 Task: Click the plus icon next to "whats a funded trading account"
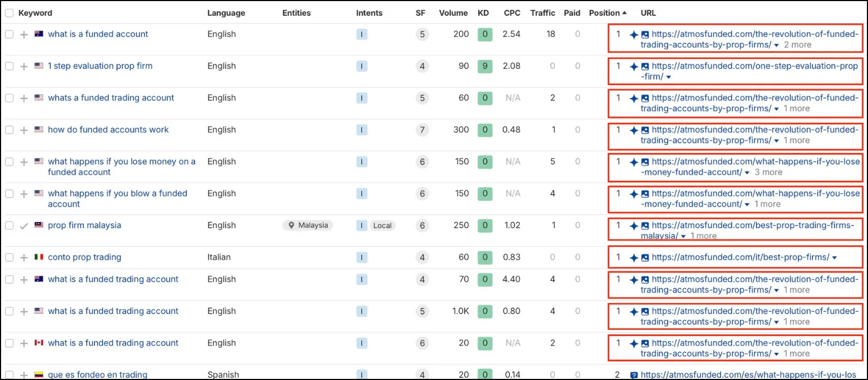pyautogui.click(x=24, y=99)
